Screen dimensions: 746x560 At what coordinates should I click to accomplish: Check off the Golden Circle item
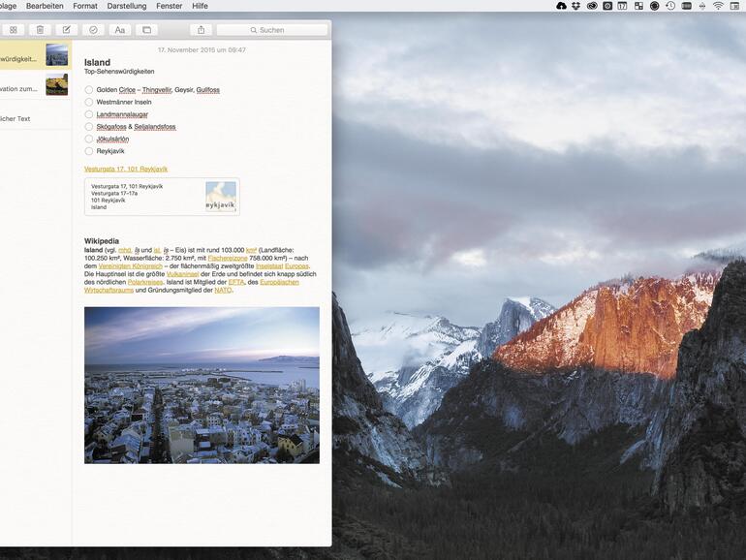point(89,90)
